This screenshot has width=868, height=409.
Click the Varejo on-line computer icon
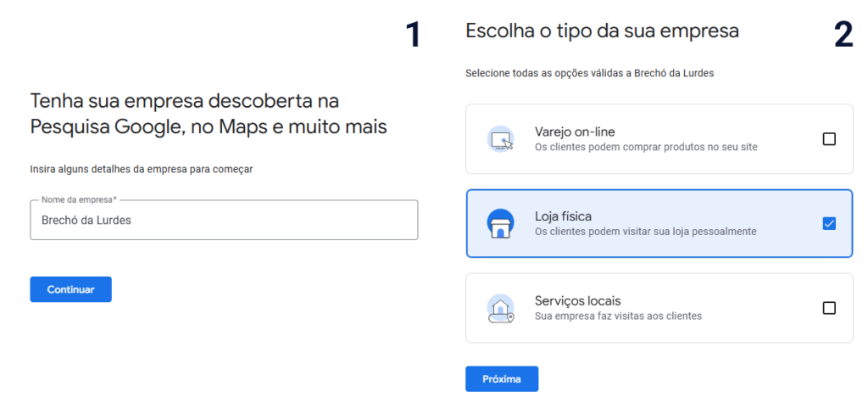[500, 139]
